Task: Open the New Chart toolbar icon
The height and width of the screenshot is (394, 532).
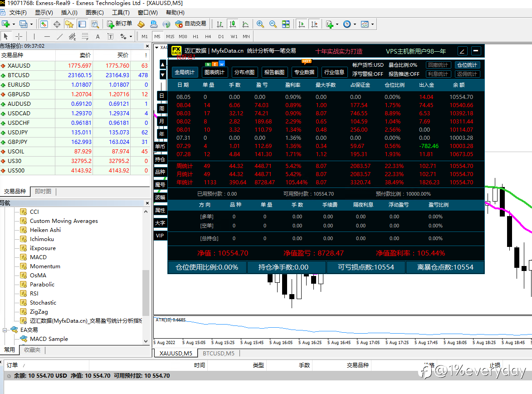Action: pyautogui.click(x=5, y=24)
